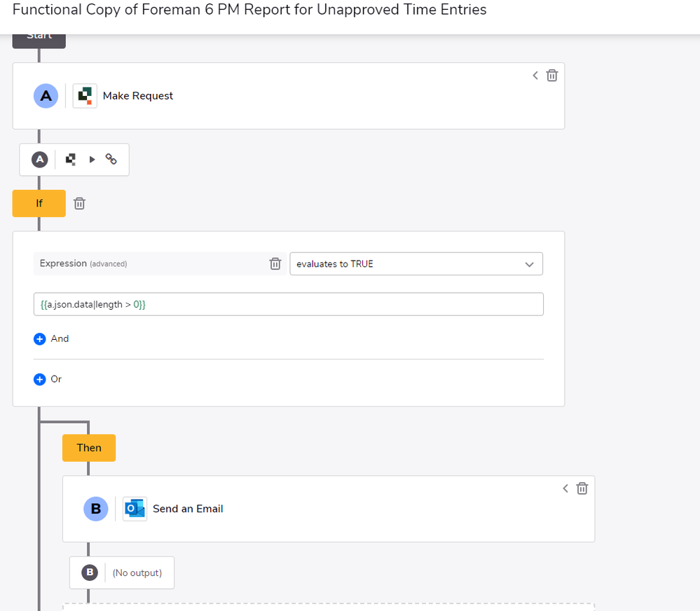Select the orange Then block
The height and width of the screenshot is (611, 700).
click(x=89, y=448)
